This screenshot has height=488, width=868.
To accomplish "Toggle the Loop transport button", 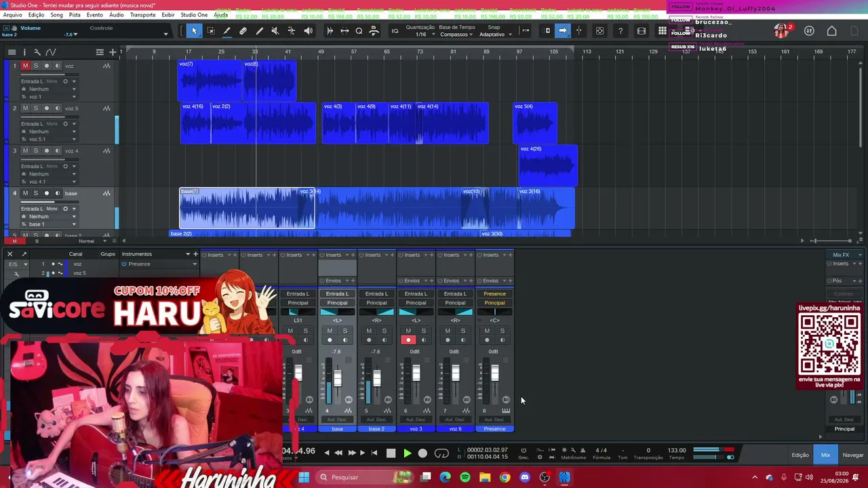I will click(x=441, y=453).
